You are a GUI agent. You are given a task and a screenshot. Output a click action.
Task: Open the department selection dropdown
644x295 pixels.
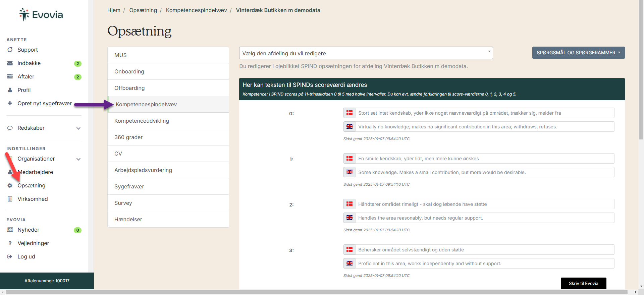point(366,53)
